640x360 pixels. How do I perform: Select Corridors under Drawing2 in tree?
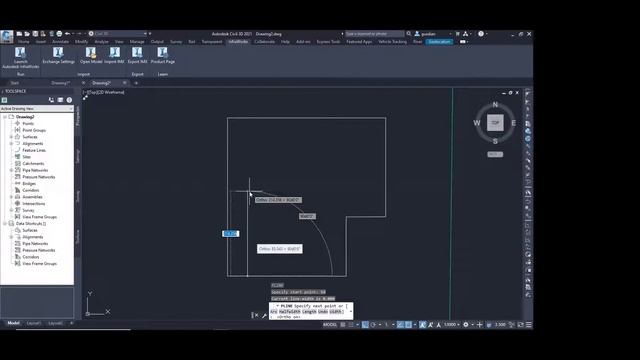coord(31,190)
